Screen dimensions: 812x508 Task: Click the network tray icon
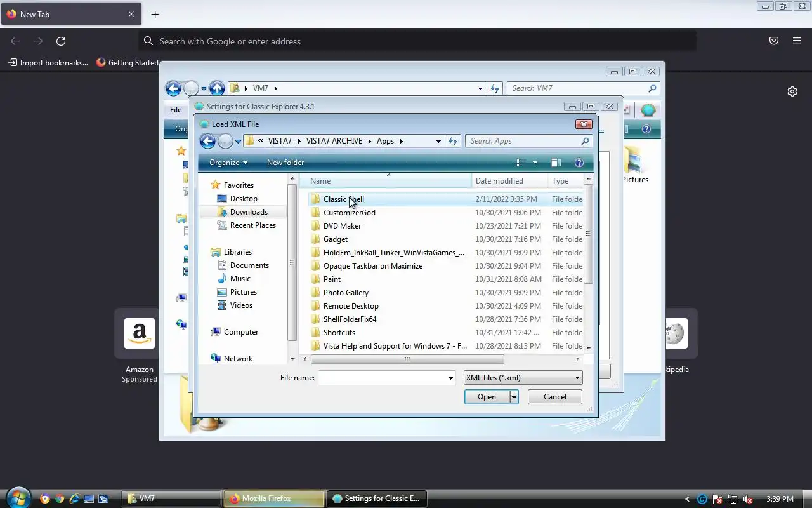tap(733, 499)
